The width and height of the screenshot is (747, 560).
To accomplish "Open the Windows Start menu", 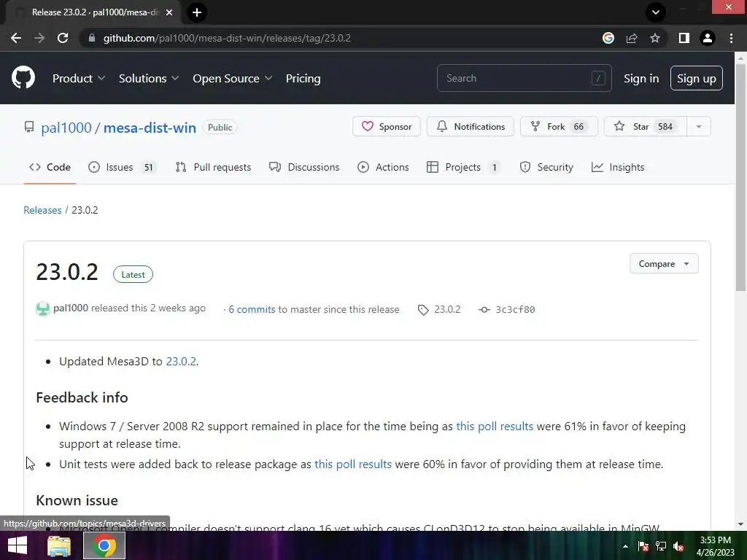I will coord(18,545).
